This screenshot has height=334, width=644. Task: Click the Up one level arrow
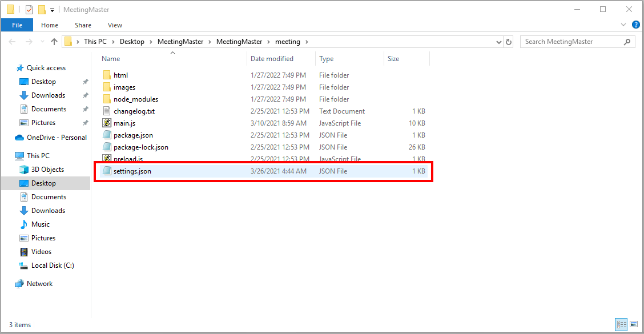click(x=54, y=42)
